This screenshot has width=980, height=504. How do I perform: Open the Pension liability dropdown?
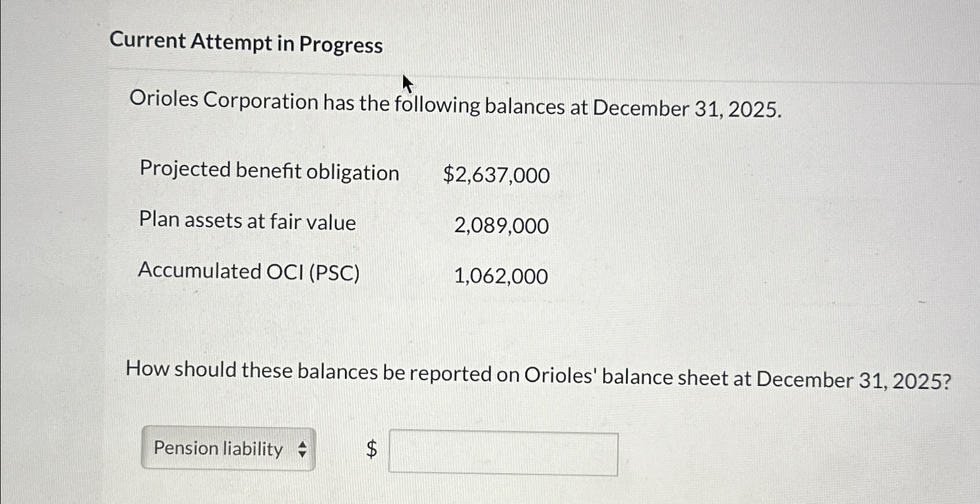[228, 449]
